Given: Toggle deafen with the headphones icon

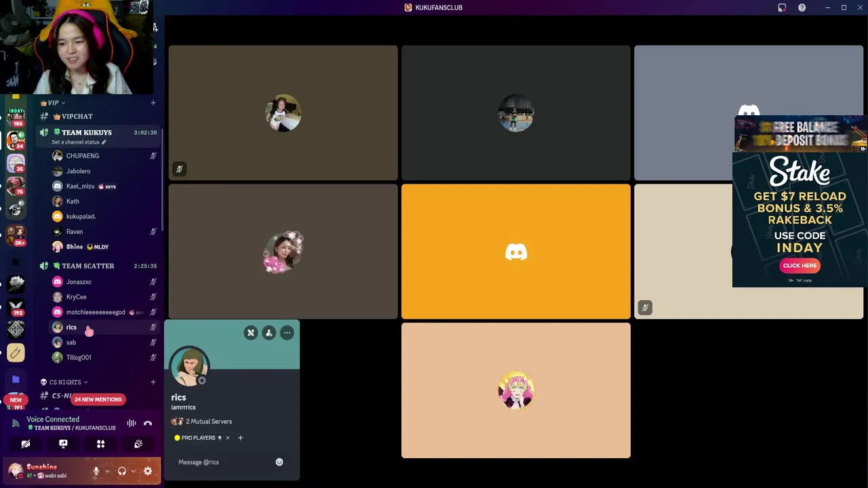Looking at the screenshot, I should tap(122, 471).
